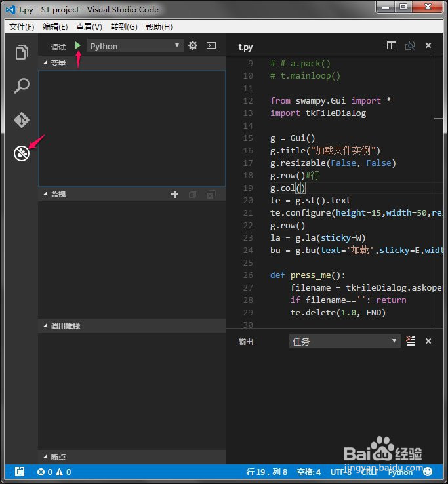Send feedback via smiley icon
Screen dimensions: 448x484
pos(428,472)
